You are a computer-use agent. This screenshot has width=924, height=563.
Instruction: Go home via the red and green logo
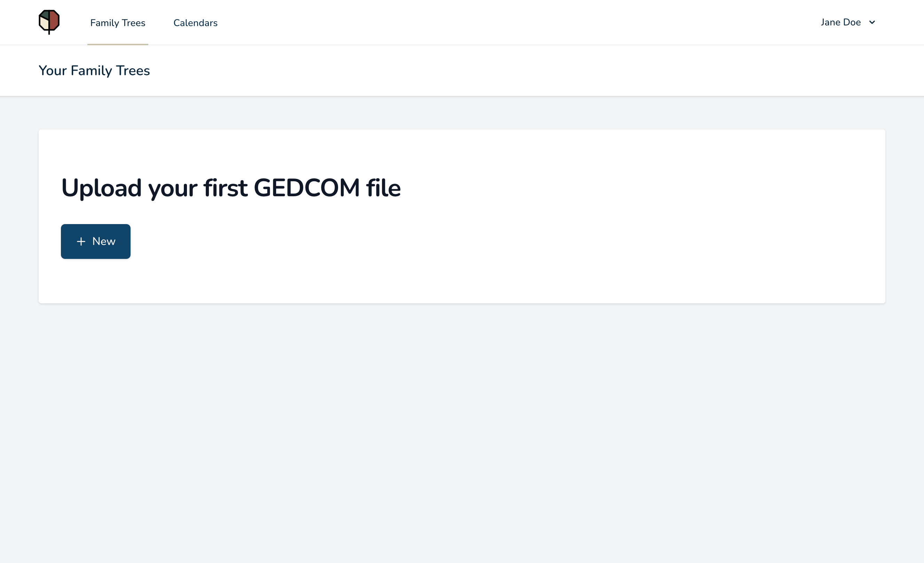(x=49, y=22)
